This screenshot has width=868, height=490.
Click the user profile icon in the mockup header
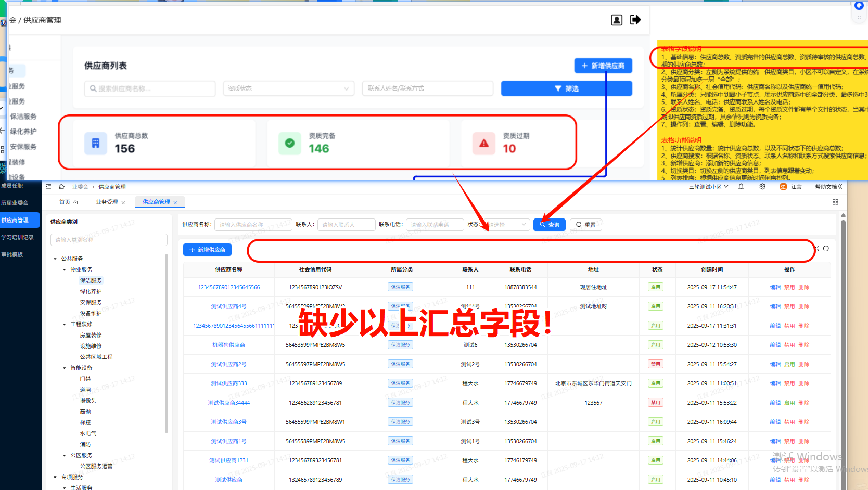[x=617, y=20]
